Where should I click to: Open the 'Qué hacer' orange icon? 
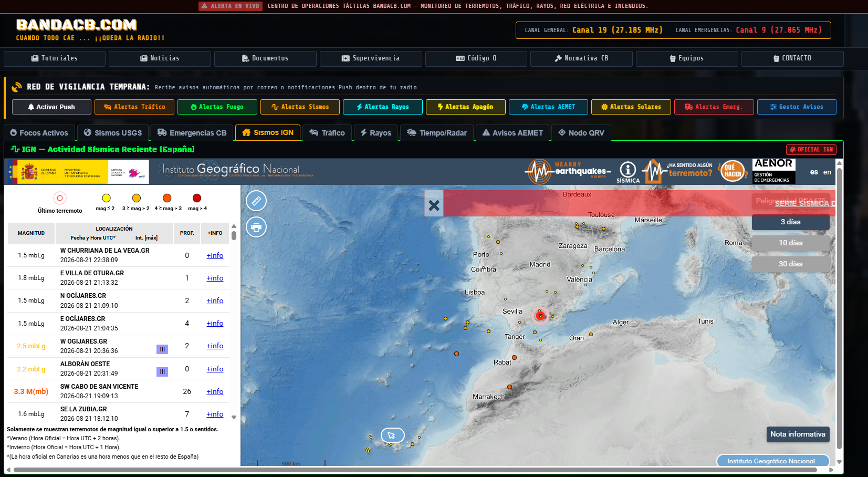[733, 171]
